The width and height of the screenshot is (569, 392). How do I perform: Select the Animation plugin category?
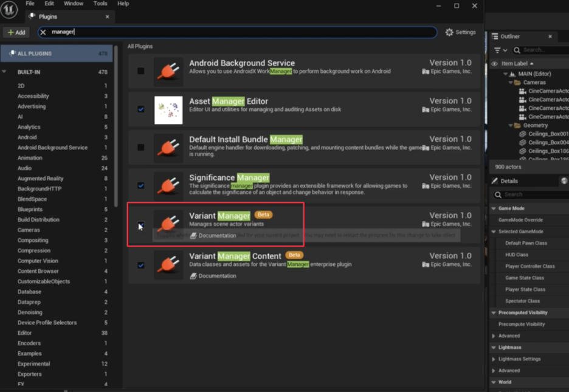30,158
